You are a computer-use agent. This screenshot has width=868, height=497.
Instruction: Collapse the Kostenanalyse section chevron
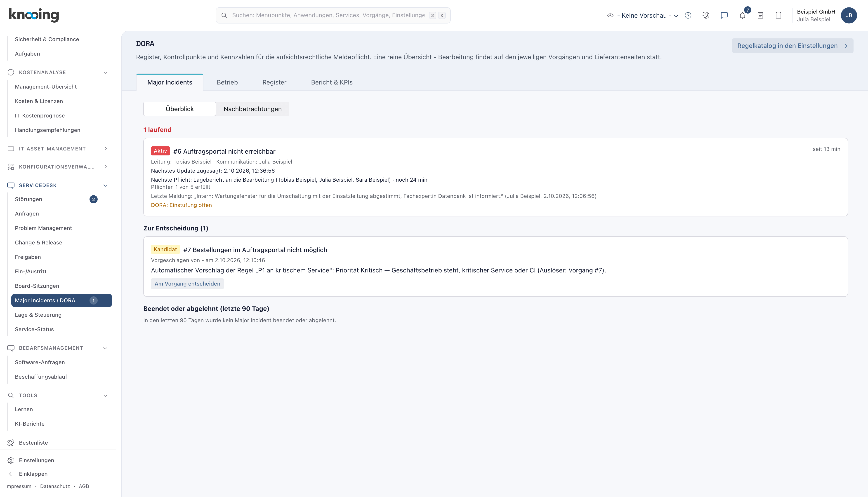[x=106, y=72]
